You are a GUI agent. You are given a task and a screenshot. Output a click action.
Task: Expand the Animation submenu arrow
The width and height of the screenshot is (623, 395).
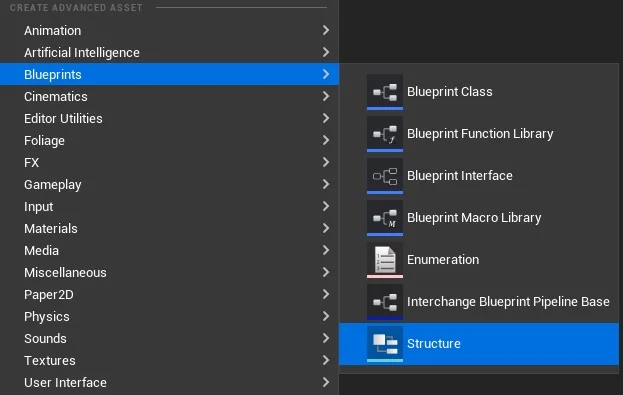(x=326, y=30)
